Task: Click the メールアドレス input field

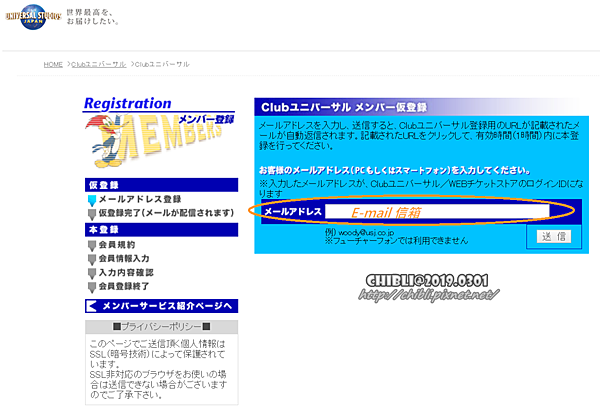Action: (437, 212)
